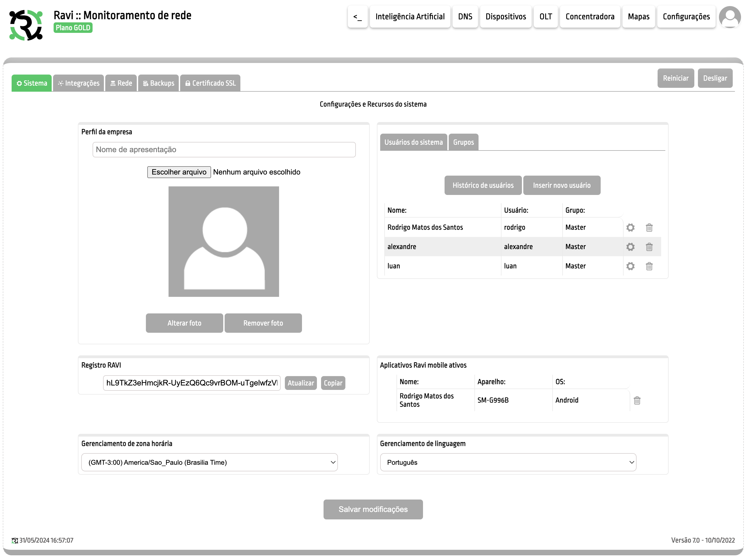Open the Certificado SSL tab
The height and width of the screenshot is (560, 746).
210,83
